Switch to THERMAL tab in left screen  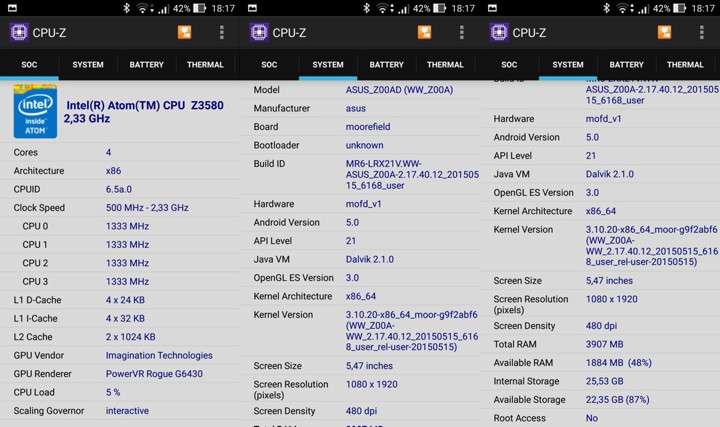click(x=205, y=65)
